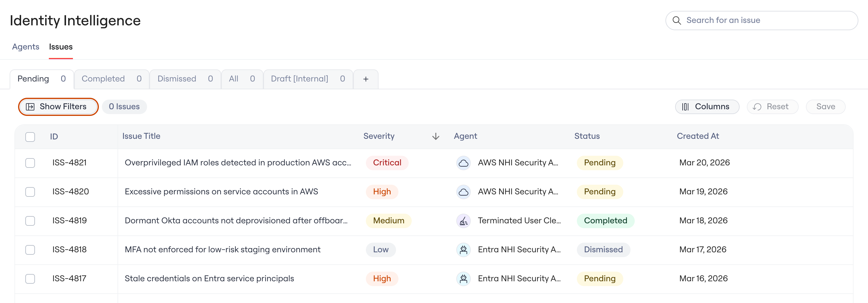Check the ISS-4818 row checkbox
Image resolution: width=868 pixels, height=303 pixels.
[30, 250]
